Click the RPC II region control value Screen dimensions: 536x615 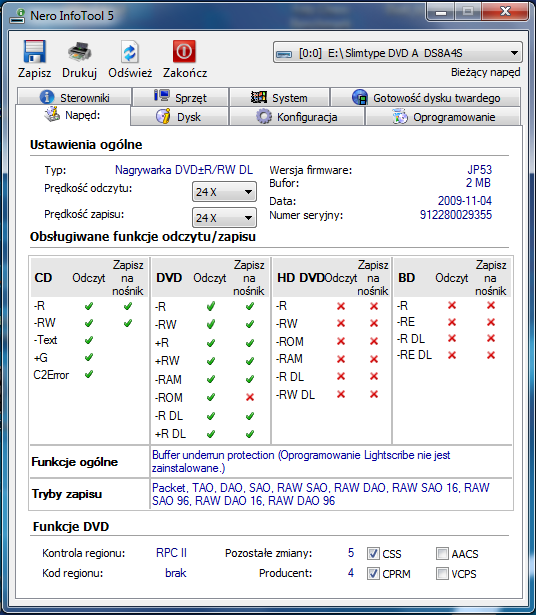click(x=171, y=553)
